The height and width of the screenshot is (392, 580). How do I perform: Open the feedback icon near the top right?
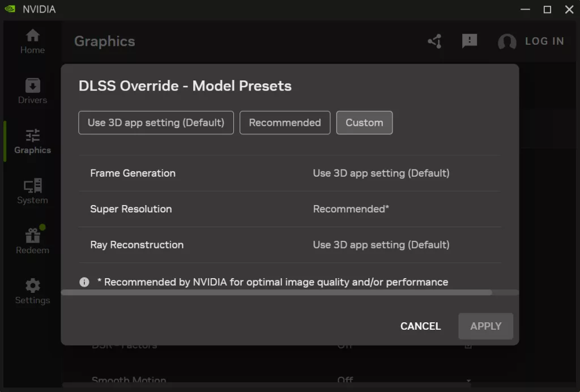point(470,41)
